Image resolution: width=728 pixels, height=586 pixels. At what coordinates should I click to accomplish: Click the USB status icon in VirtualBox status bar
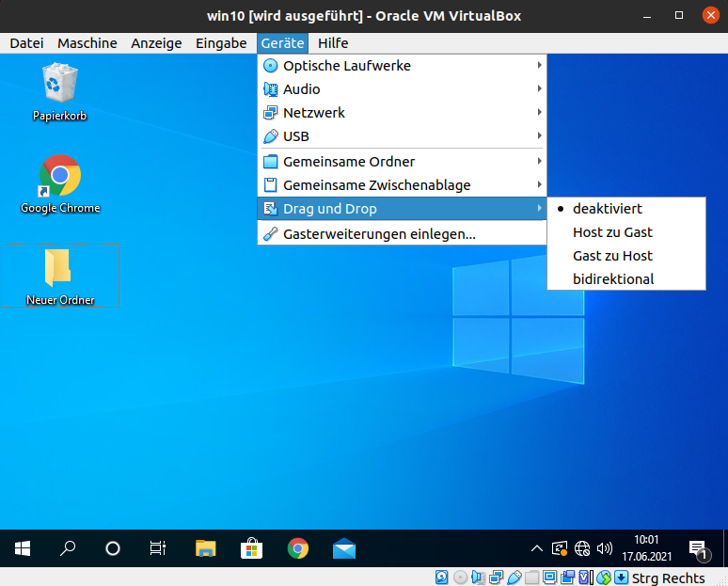click(x=514, y=578)
